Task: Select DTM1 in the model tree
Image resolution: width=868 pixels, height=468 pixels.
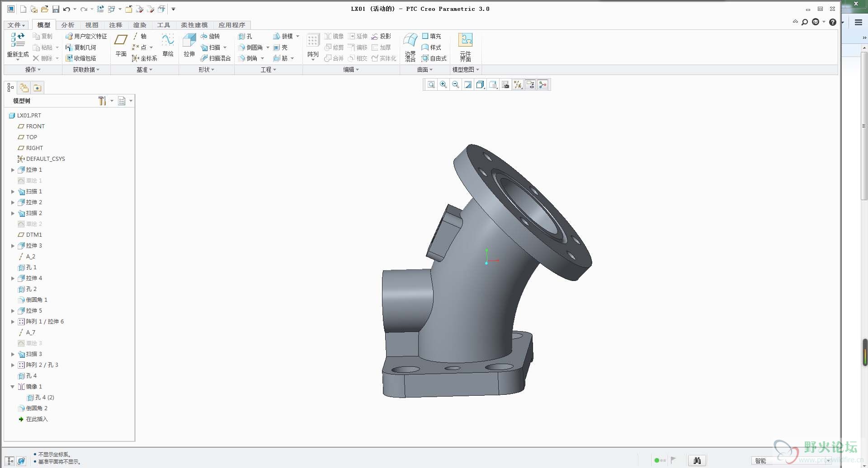Action: 30,235
